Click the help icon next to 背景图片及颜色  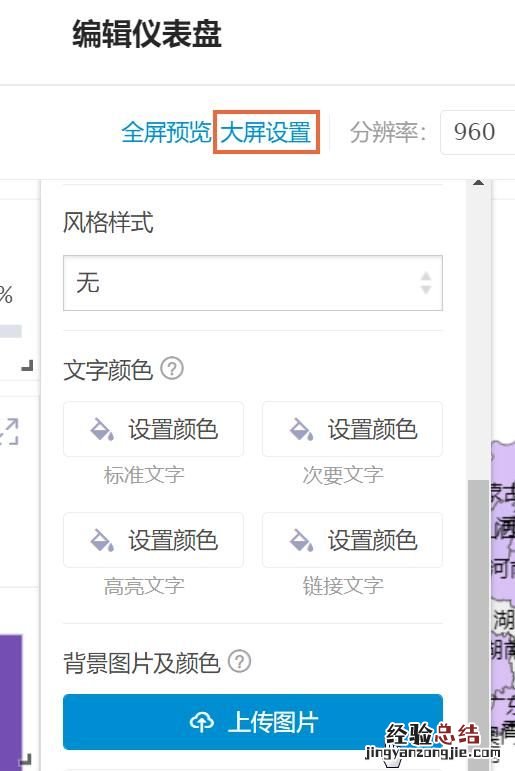[x=240, y=661]
